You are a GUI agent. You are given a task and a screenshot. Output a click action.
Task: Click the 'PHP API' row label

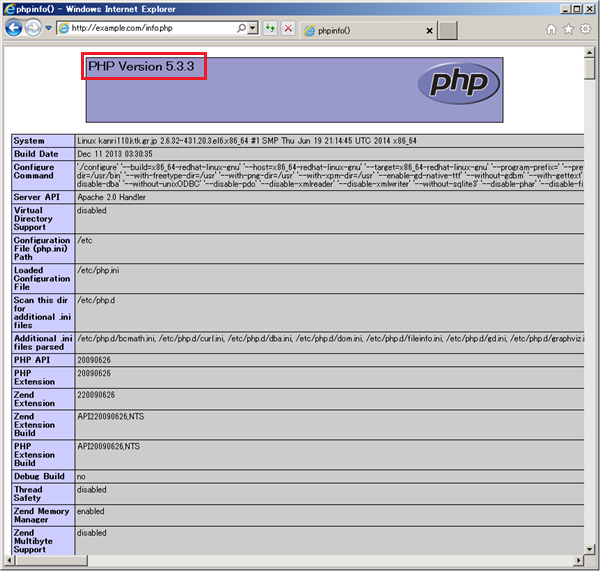click(x=32, y=360)
